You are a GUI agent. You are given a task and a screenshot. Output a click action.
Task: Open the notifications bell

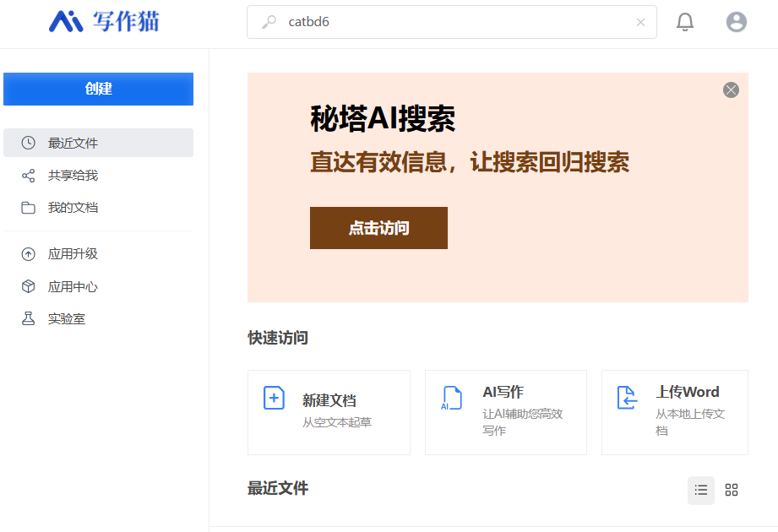(685, 22)
